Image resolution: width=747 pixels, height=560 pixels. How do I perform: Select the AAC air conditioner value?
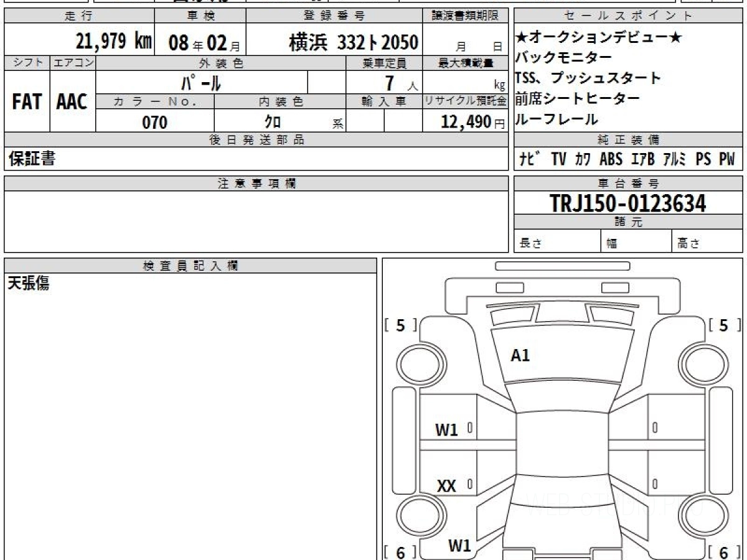point(72,102)
